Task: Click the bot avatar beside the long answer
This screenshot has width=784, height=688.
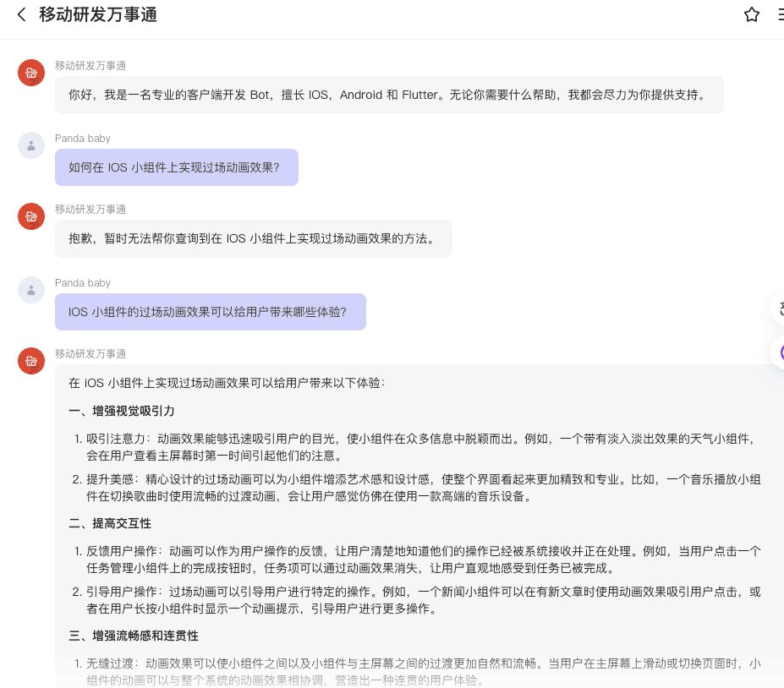Action: 31,361
